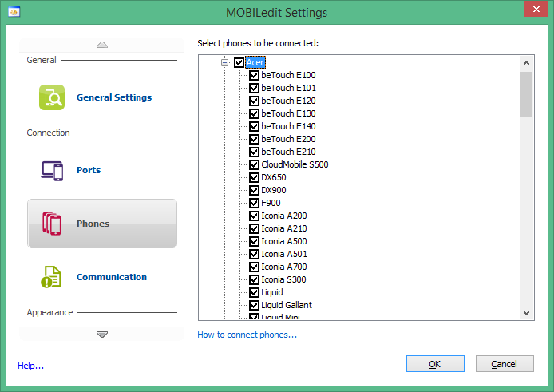The image size is (554, 392).
Task: Uncheck the CloudMobile S500 checkbox
Action: 254,164
